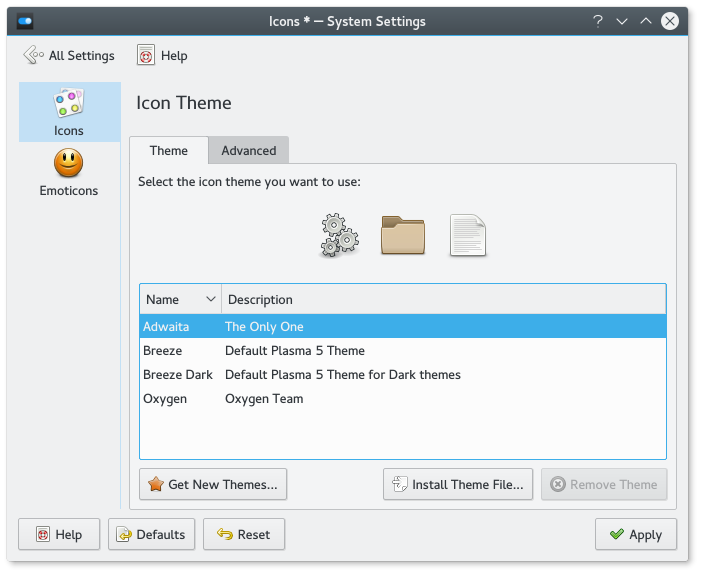Pick the Oxygen icon theme
The width and height of the screenshot is (701, 574).
[403, 399]
